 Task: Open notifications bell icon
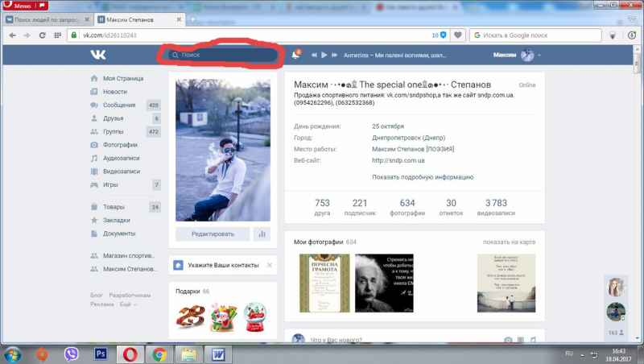coord(295,55)
